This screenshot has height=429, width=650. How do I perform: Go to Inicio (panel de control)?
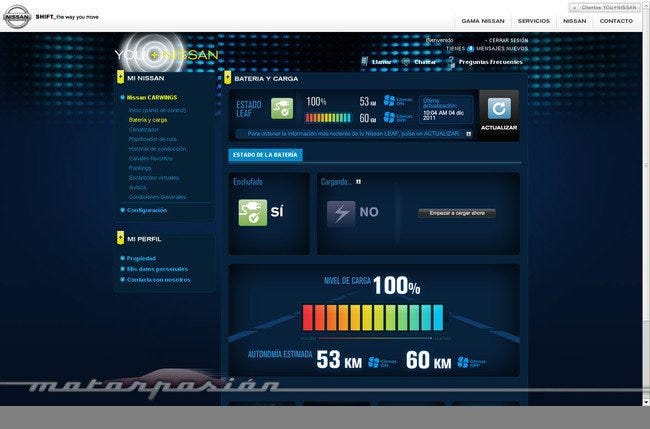[x=157, y=110]
